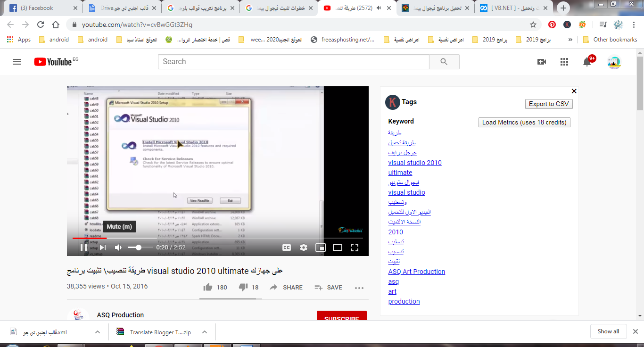644x347 pixels.
Task: Open the '2010' keyword link
Action: point(396,232)
